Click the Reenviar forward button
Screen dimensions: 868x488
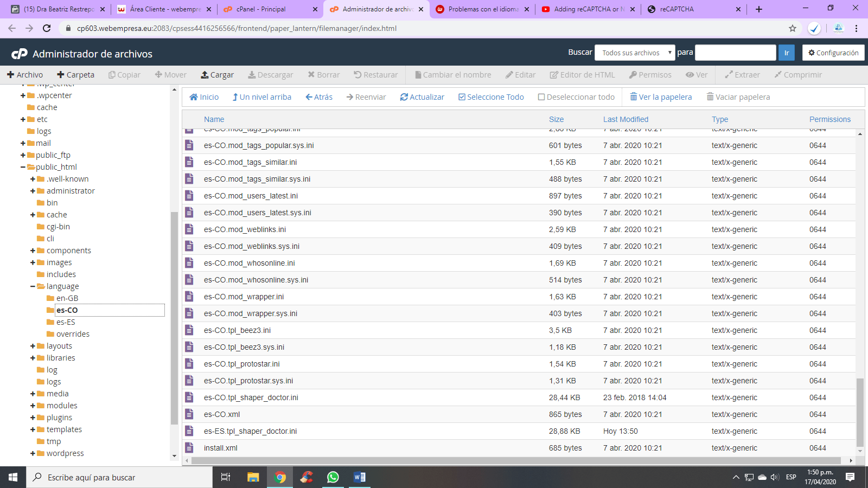(366, 97)
